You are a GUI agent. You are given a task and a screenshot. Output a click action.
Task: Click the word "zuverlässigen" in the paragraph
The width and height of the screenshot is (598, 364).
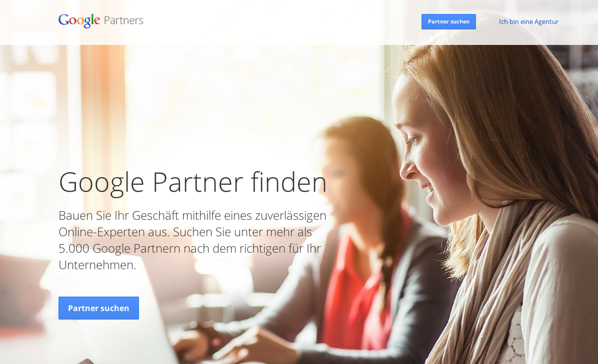(x=290, y=216)
